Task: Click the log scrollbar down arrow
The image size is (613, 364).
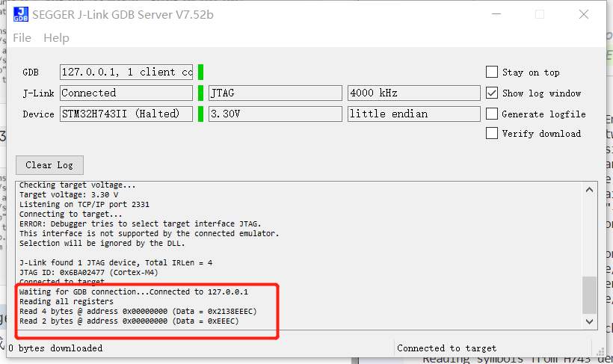Action: point(590,321)
